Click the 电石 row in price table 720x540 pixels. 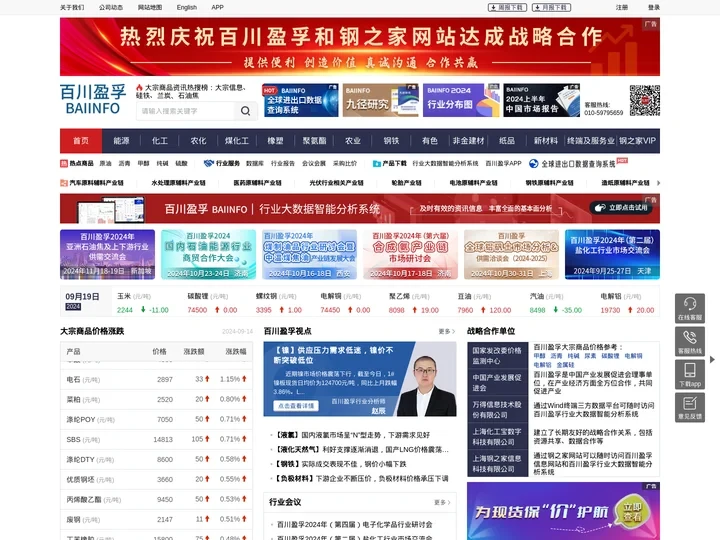point(156,379)
